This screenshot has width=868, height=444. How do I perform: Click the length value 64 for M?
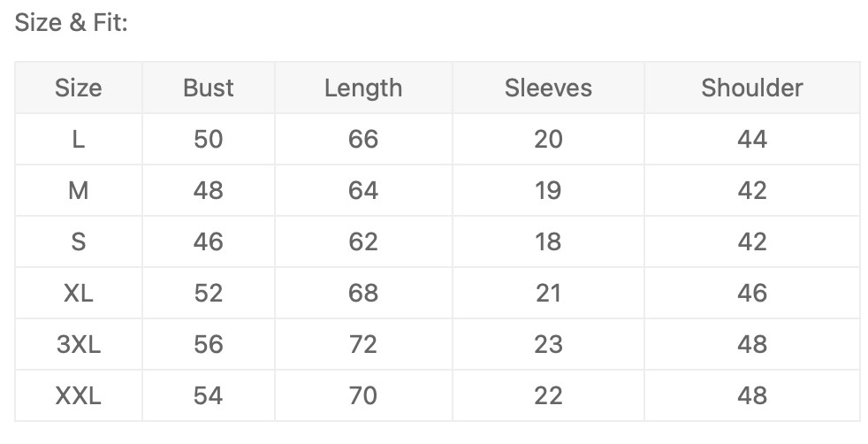[x=363, y=190]
